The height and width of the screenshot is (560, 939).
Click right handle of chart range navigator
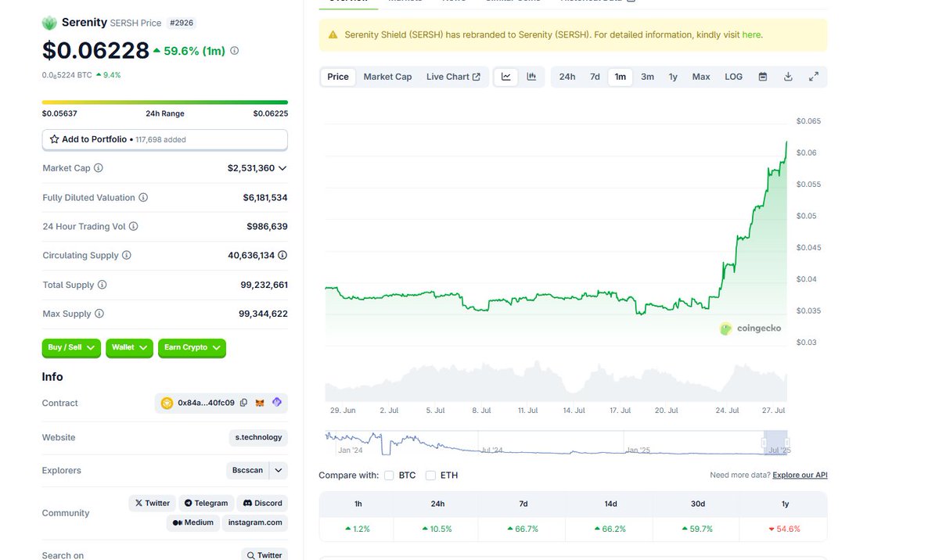[x=787, y=443]
